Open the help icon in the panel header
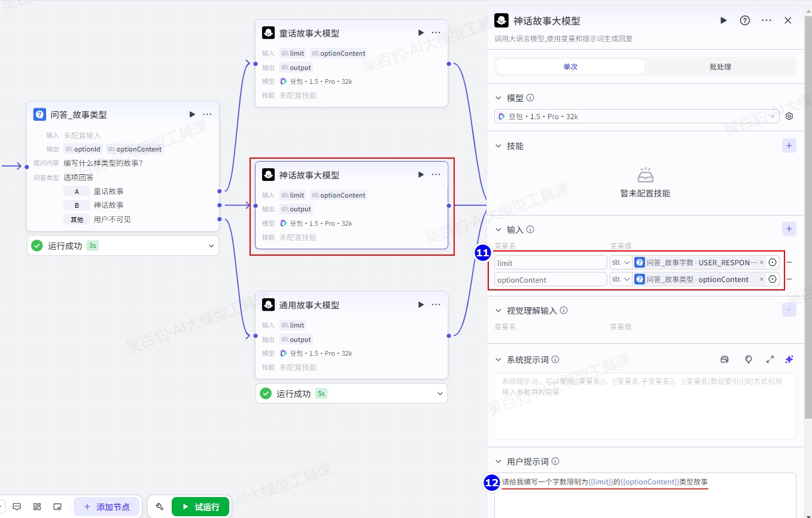This screenshot has height=518, width=812. pos(745,20)
